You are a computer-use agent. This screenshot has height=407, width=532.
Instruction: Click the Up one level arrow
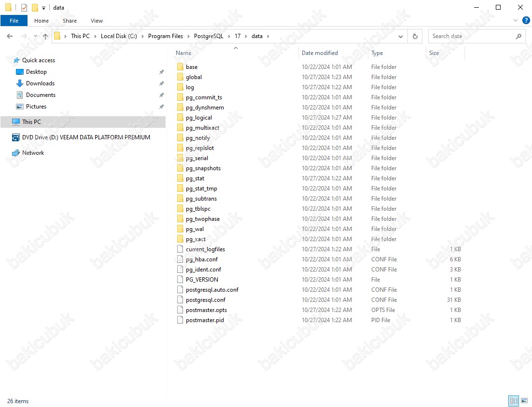coord(45,36)
